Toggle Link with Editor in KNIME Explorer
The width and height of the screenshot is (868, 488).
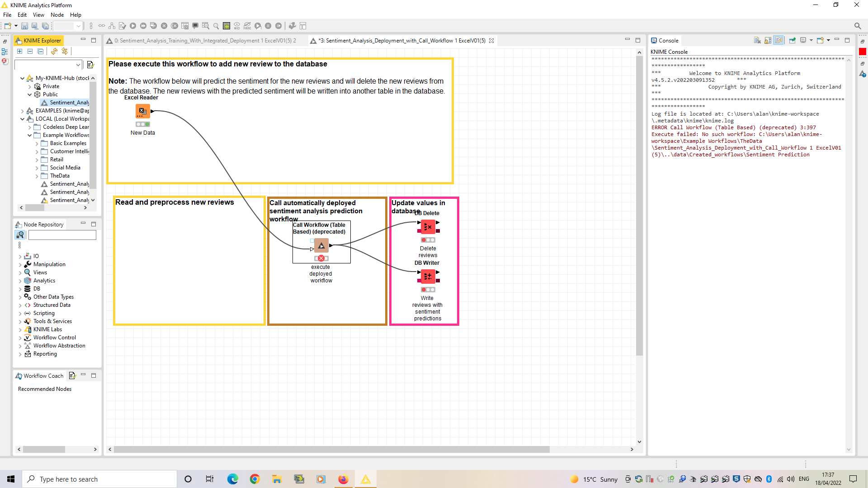(65, 51)
